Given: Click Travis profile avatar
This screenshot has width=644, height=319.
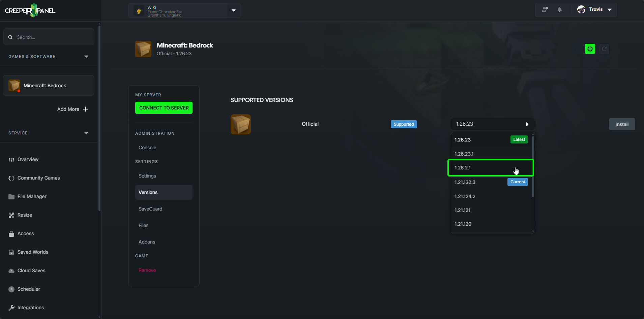Looking at the screenshot, I should pyautogui.click(x=581, y=9).
